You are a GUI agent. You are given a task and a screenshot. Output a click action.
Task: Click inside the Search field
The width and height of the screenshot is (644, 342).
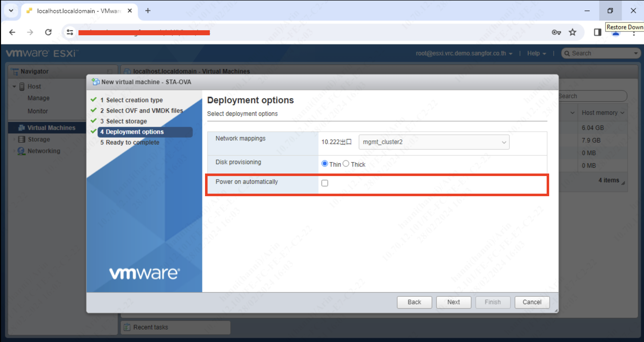pyautogui.click(x=600, y=53)
